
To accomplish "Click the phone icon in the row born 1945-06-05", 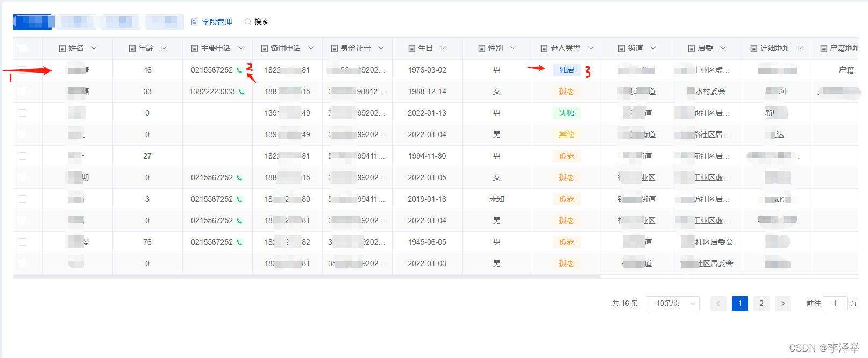I will 239,242.
